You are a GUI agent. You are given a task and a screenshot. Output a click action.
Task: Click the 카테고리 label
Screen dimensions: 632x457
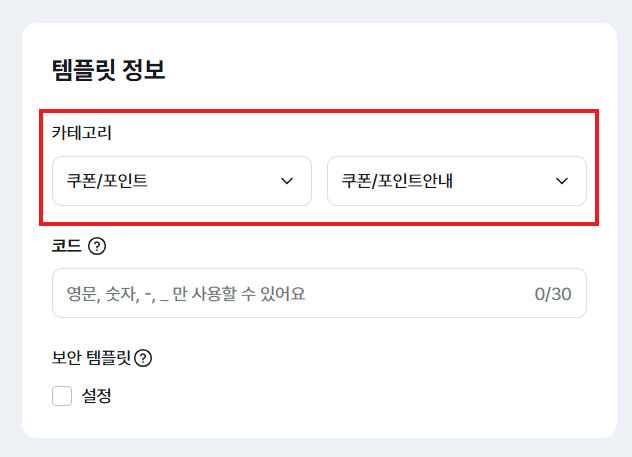coord(81,132)
